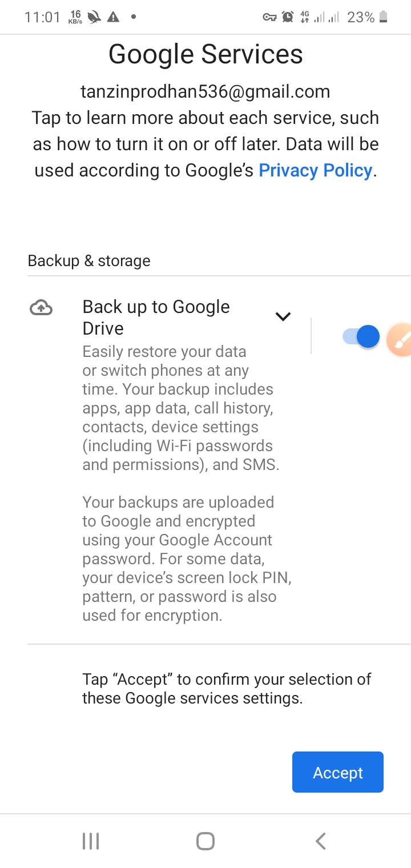Viewport: 411px width, 868px height.
Task: Tap the Google Services heading
Action: (x=205, y=54)
